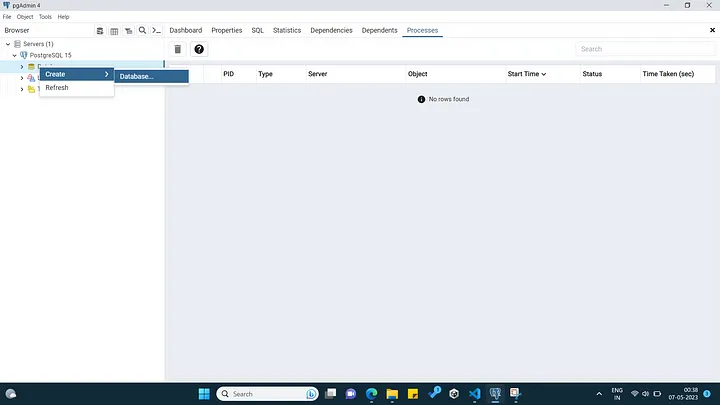Open the Query Tool toolbar icon
This screenshot has height=405, width=720.
100,31
